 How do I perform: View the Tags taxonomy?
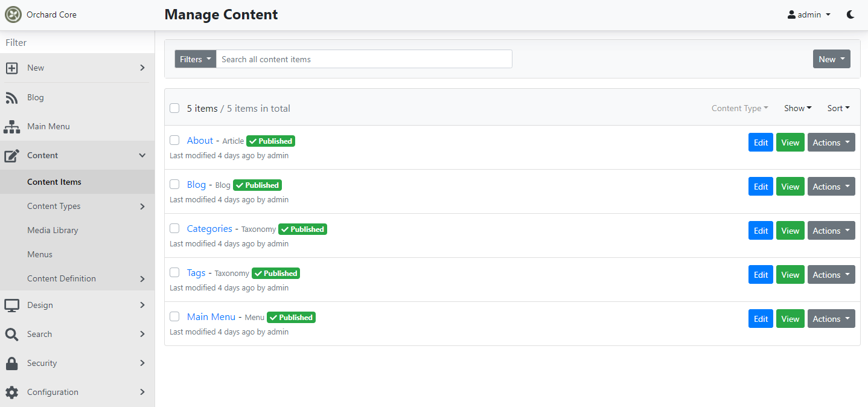tap(790, 275)
